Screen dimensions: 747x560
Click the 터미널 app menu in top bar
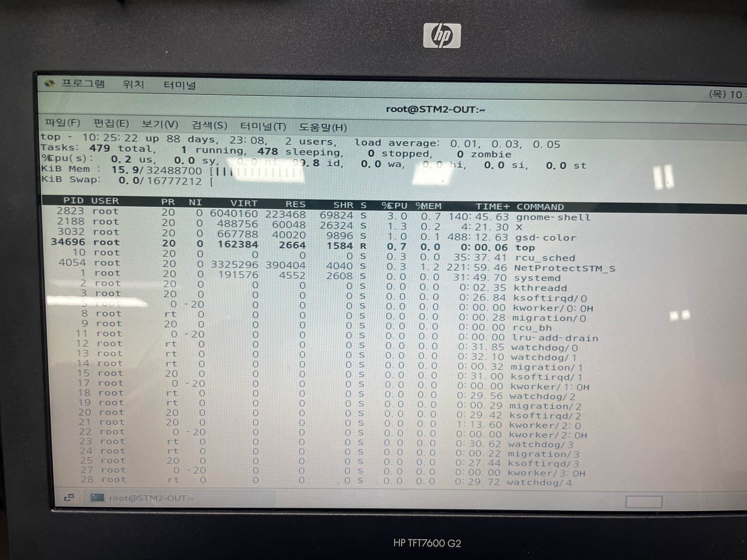pos(179,85)
